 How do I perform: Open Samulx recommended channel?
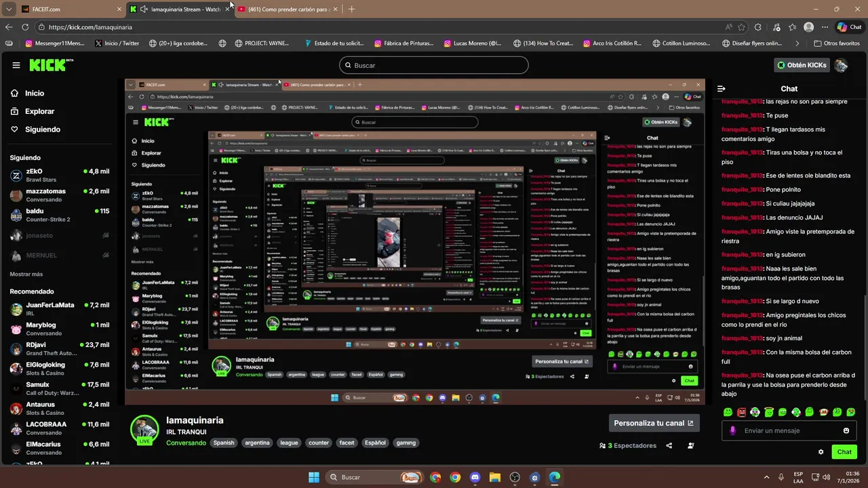[x=60, y=388]
